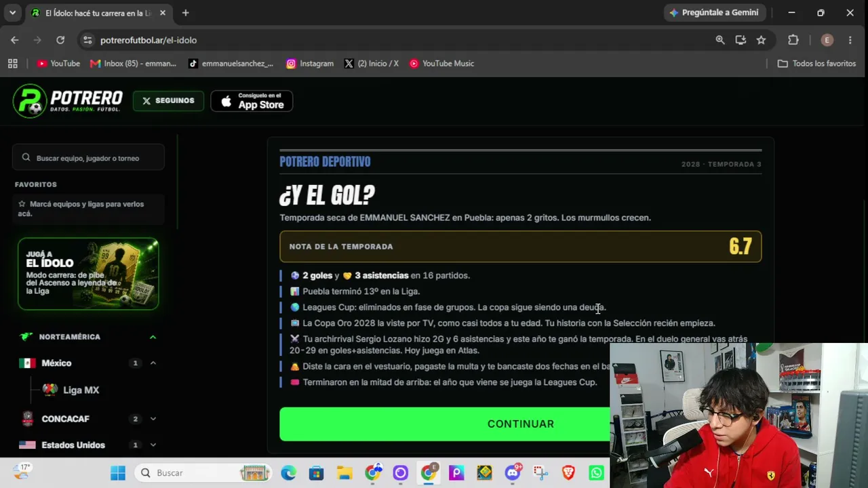868x488 pixels.
Task: Open the Gmail 'Inbox (85)' bookmark
Action: [133, 64]
